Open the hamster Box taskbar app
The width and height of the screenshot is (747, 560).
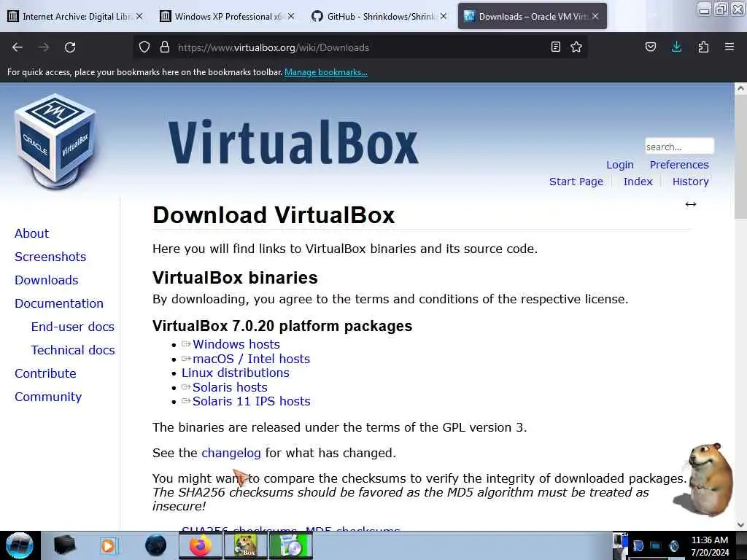click(x=245, y=545)
